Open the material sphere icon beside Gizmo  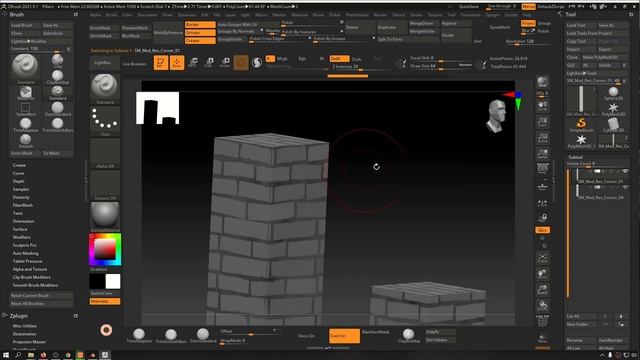pyautogui.click(x=257, y=62)
